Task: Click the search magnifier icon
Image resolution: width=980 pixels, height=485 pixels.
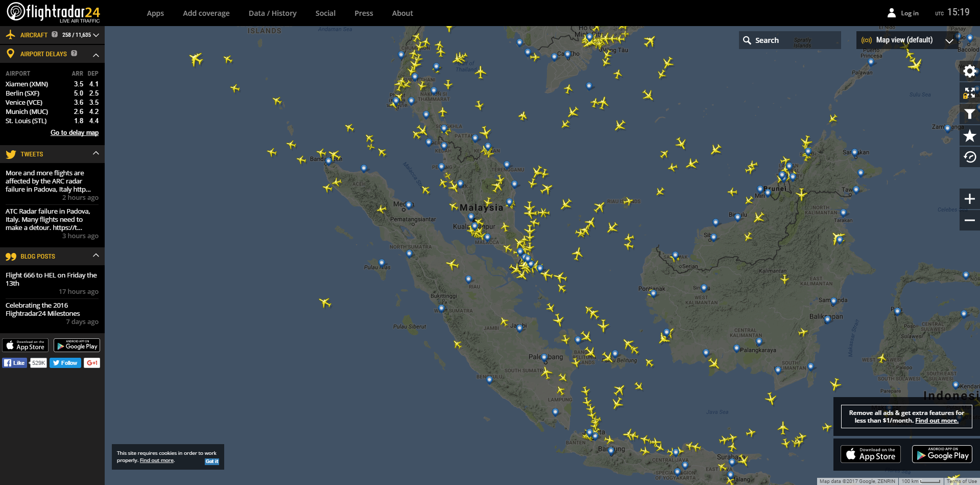Action: pyautogui.click(x=747, y=40)
